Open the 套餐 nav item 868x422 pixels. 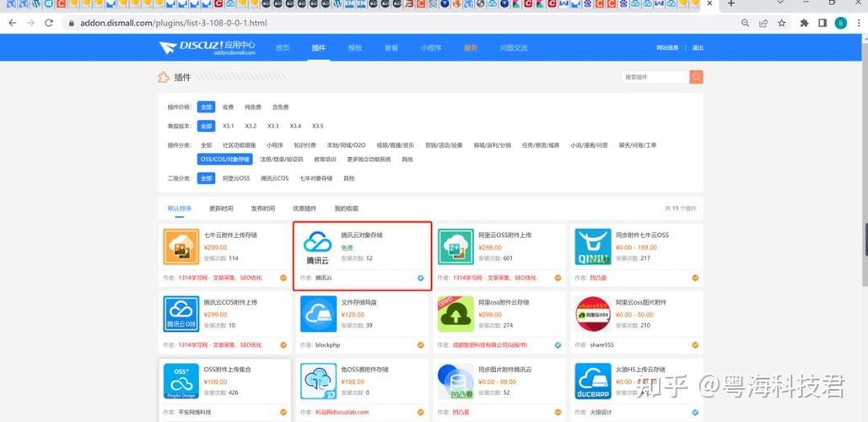point(391,47)
